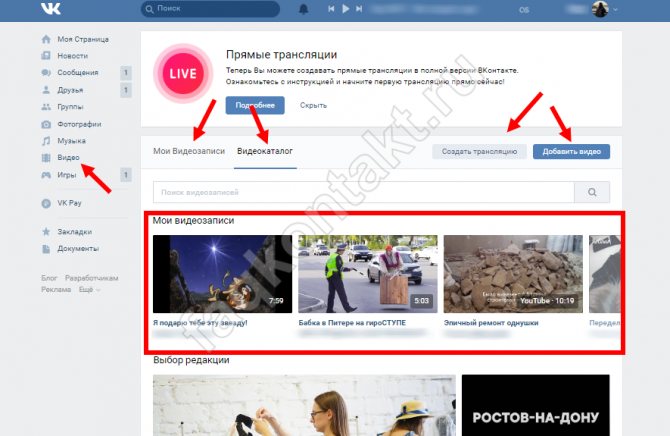Open title Я подарю тебе эту звезду!
Image resolution: width=670 pixels, height=436 pixels.
tap(200, 323)
